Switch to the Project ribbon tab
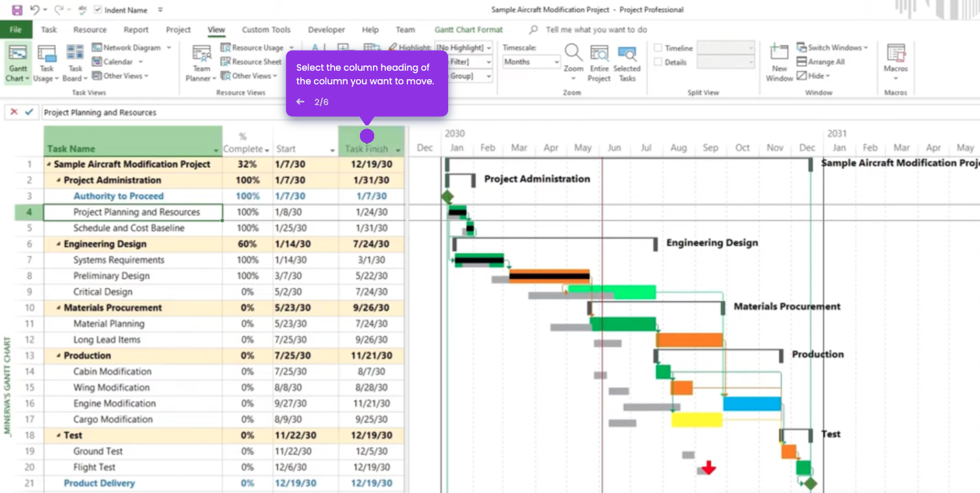Viewport: 980px width, 493px height. (178, 30)
